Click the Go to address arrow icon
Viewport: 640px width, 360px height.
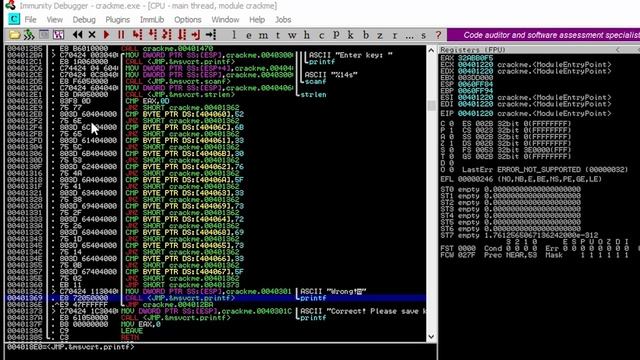(x=211, y=35)
